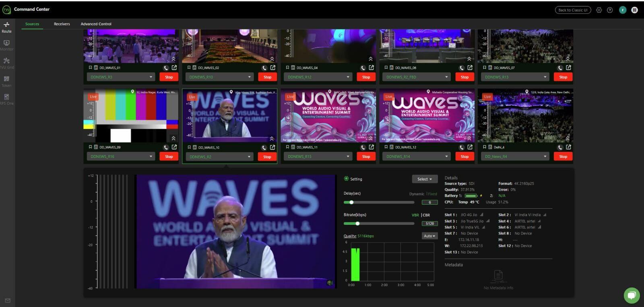Image resolution: width=644 pixels, height=307 pixels.
Task: Click the phone icon on DD_WAVES_10
Action: (x=264, y=147)
